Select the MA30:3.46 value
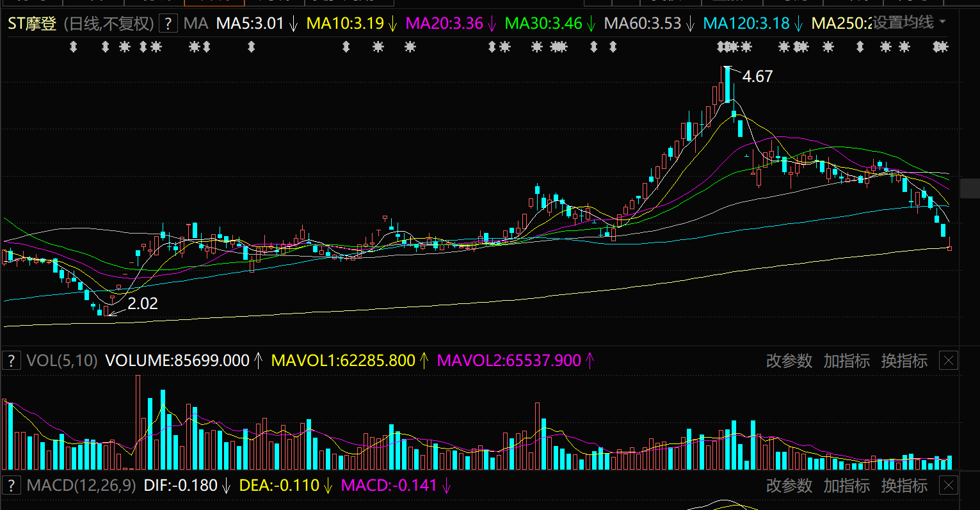This screenshot has width=980, height=510. pyautogui.click(x=544, y=24)
